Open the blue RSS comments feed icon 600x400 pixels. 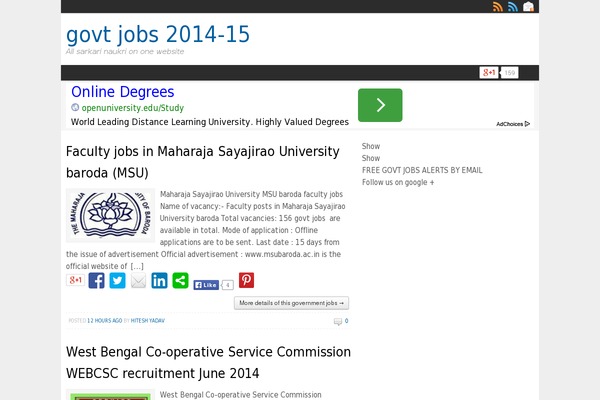point(513,7)
